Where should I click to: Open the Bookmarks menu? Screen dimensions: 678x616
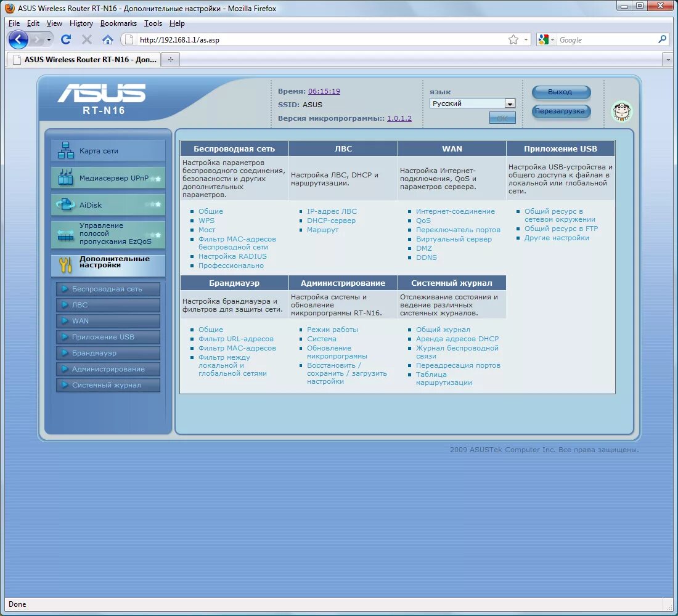(118, 23)
